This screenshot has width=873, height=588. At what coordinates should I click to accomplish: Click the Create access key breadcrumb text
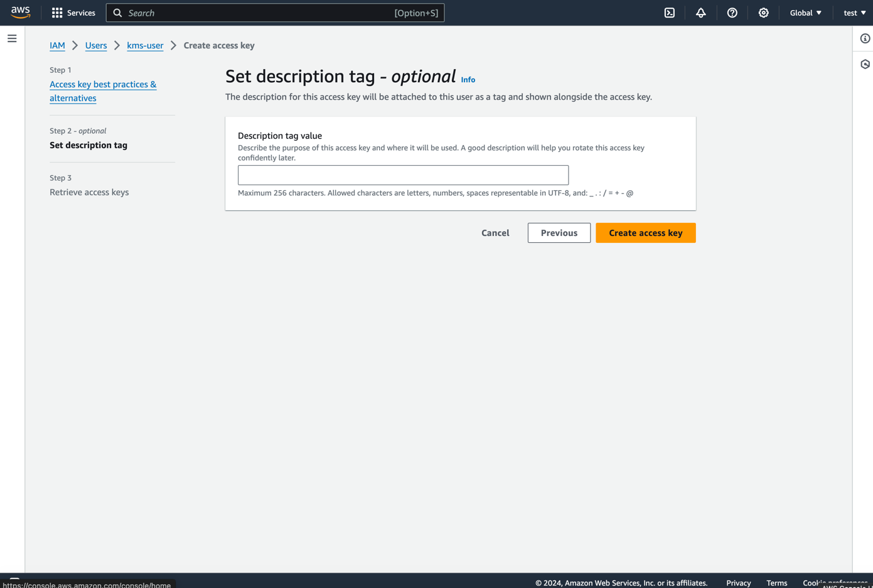click(x=219, y=45)
